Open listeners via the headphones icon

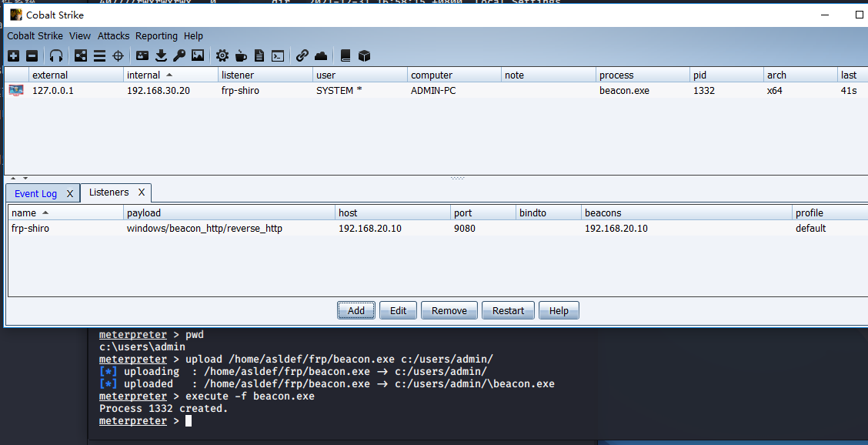pos(56,55)
